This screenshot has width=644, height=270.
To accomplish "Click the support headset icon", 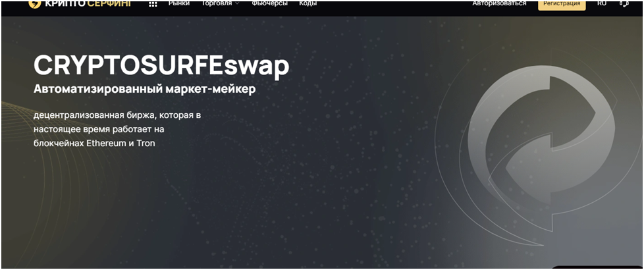I will click(x=624, y=4).
